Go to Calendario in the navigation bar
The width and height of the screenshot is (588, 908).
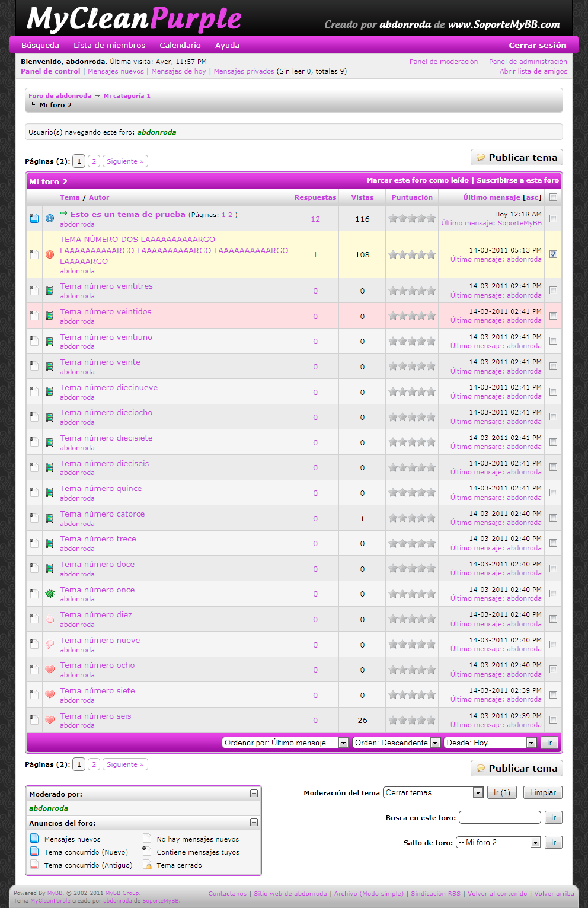pos(180,45)
